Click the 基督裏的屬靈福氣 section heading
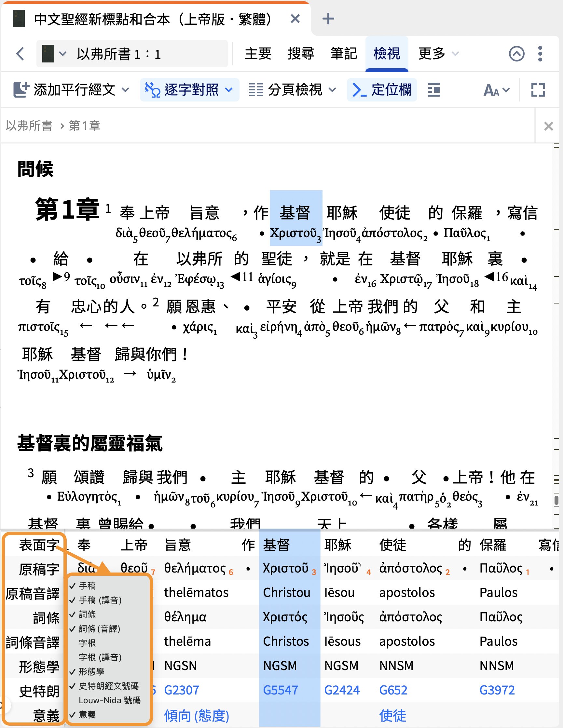The width and height of the screenshot is (563, 728). tap(90, 443)
